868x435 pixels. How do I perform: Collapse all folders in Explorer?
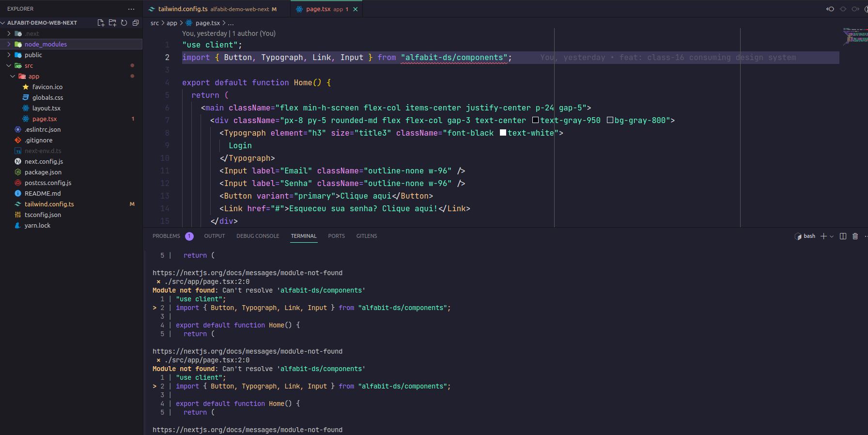pos(136,23)
